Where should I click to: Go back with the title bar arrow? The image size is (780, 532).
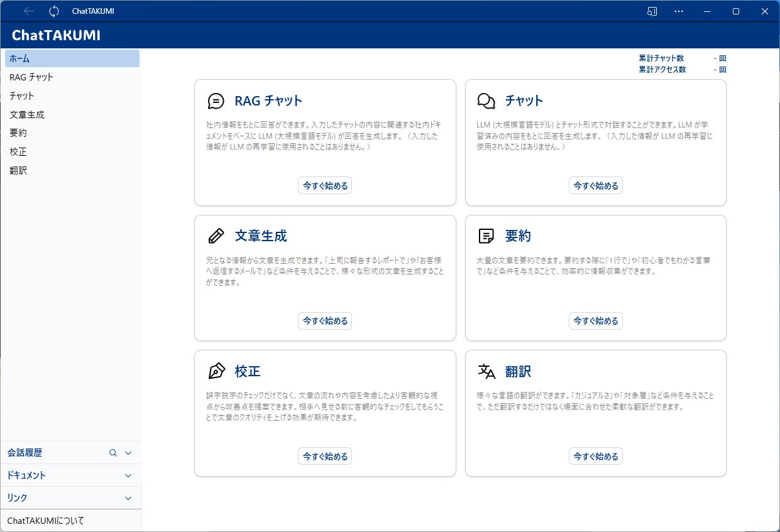point(29,11)
